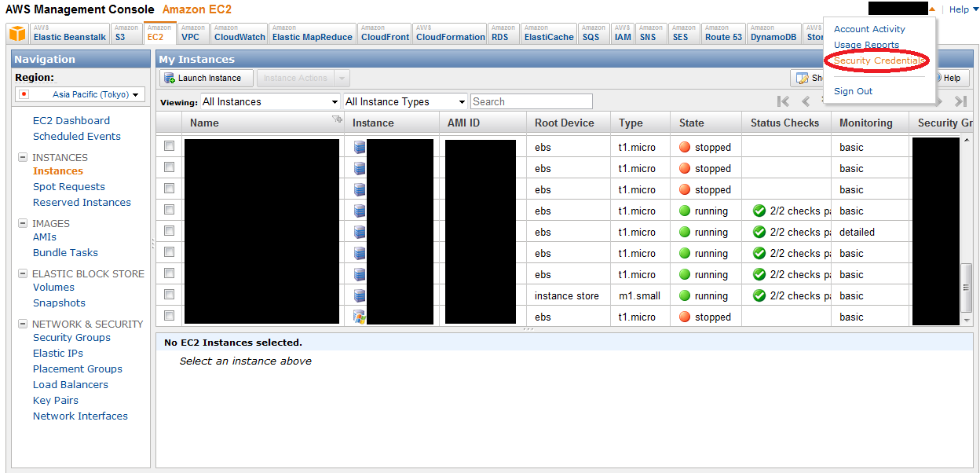This screenshot has width=980, height=473.
Task: Click the server icon in the m1.small row
Action: tap(360, 296)
